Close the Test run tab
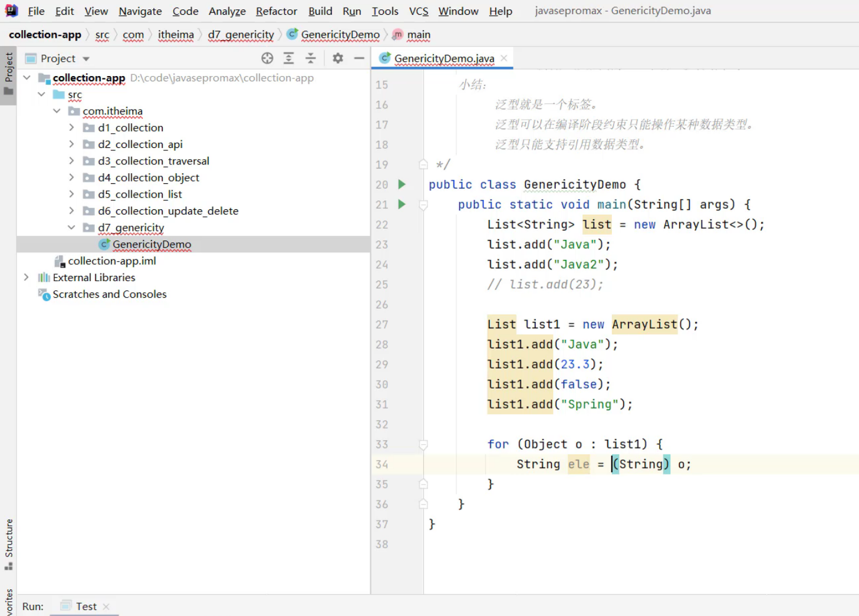This screenshot has width=859, height=616. coord(106,607)
